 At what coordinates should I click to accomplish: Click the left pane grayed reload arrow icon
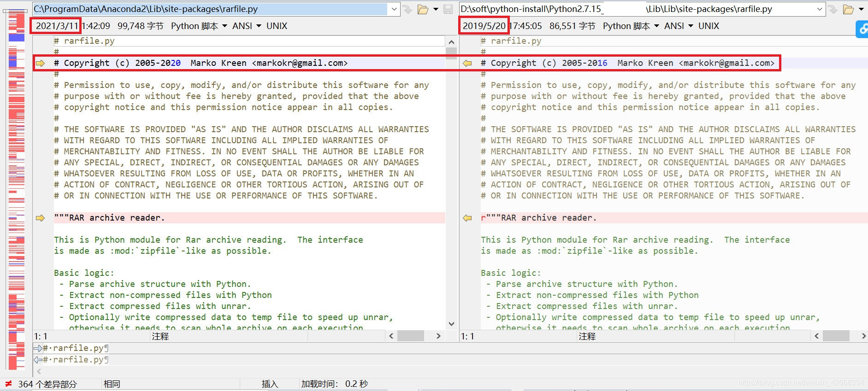point(407,9)
